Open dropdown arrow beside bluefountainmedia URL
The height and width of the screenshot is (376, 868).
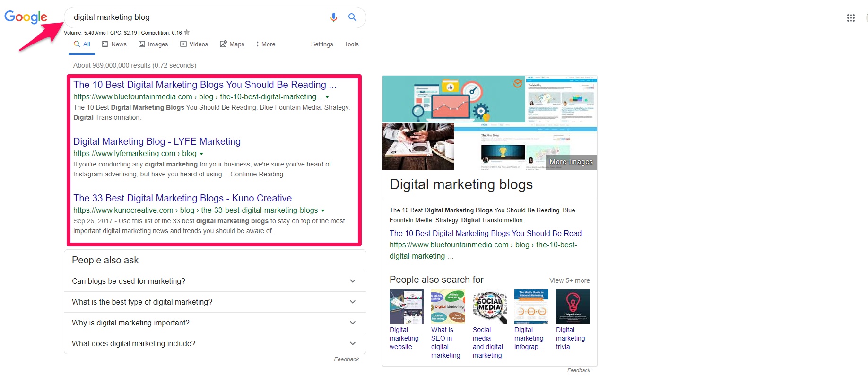click(x=327, y=97)
